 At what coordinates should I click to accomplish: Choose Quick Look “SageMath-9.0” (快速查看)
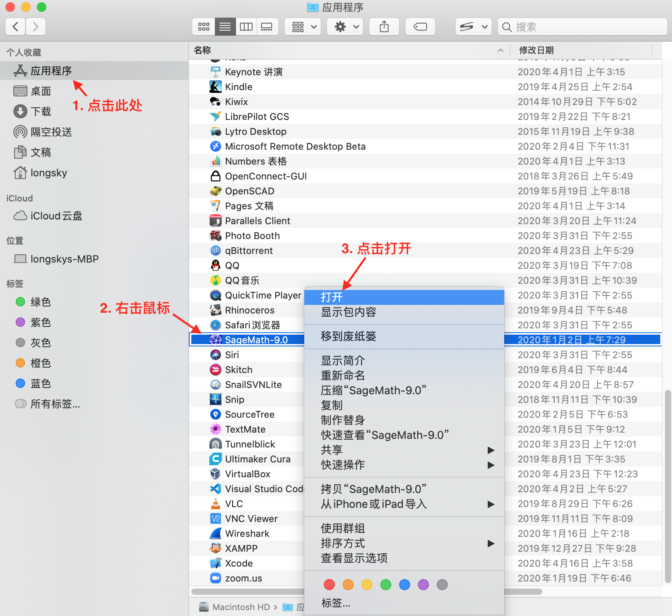click(404, 435)
